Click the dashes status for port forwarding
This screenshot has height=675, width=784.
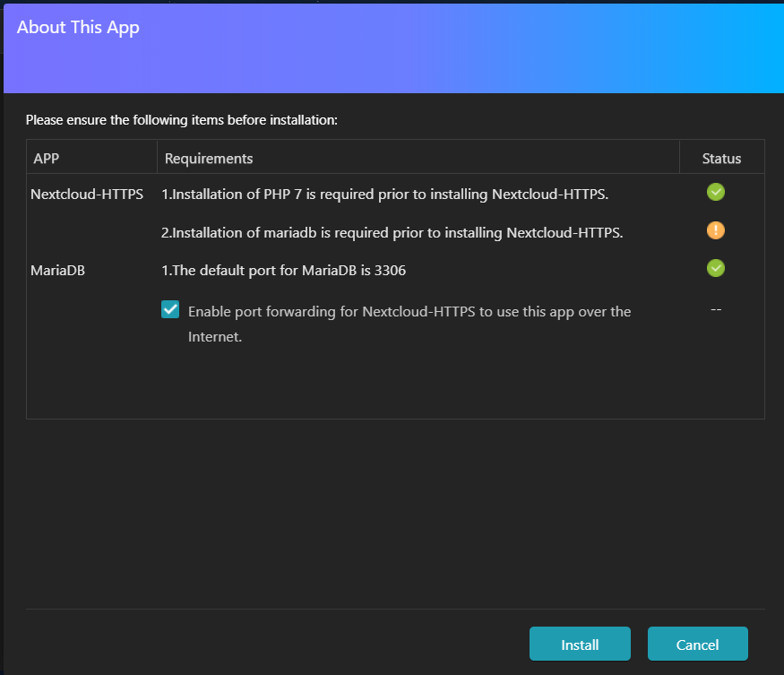(x=716, y=310)
